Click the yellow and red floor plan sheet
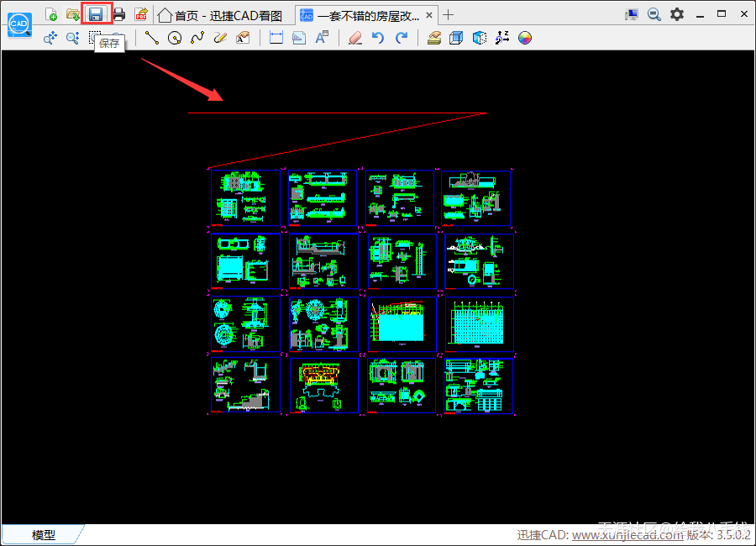The height and width of the screenshot is (546, 756). coord(324,386)
